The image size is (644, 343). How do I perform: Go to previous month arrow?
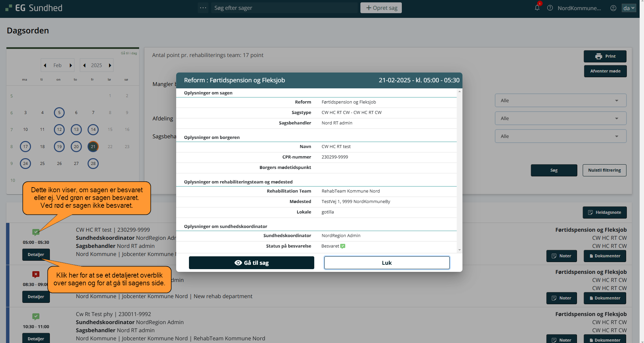pos(45,65)
